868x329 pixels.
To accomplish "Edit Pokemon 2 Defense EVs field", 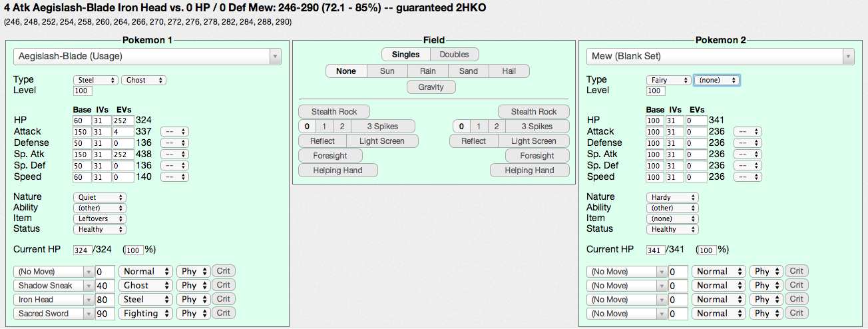I will point(697,143).
